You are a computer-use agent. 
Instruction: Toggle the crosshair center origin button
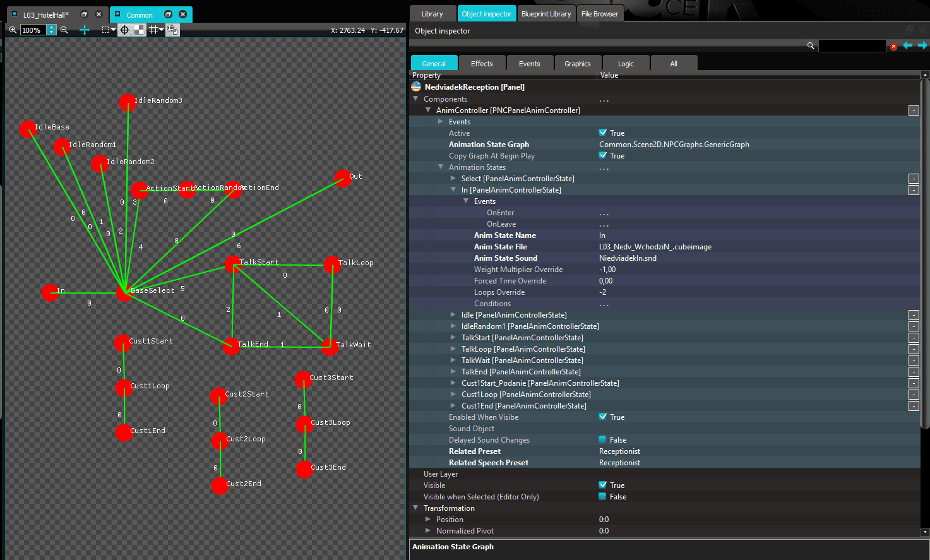[124, 30]
